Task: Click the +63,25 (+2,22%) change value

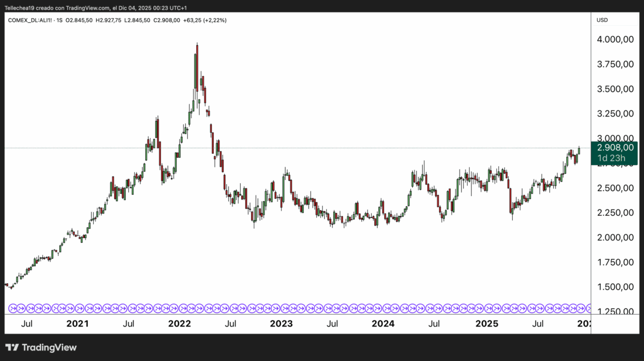Action: point(205,20)
